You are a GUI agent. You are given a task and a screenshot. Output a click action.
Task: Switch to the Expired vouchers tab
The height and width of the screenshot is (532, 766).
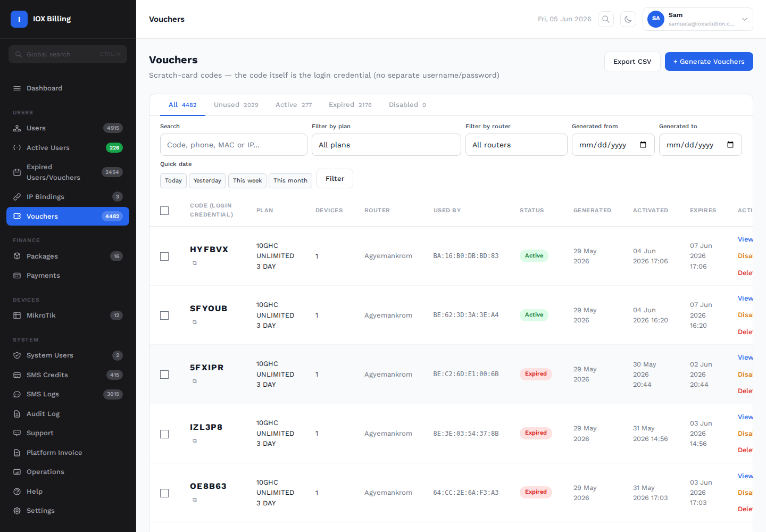pos(350,105)
